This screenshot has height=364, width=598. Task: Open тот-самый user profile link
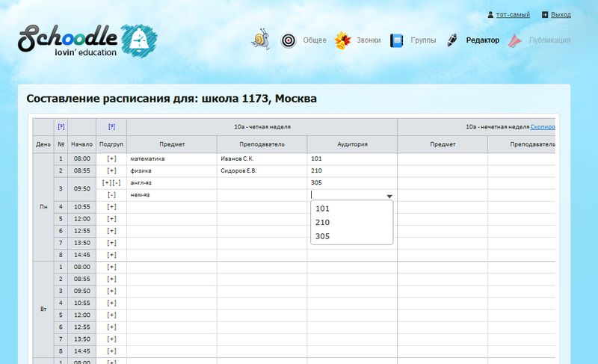pyautogui.click(x=513, y=15)
